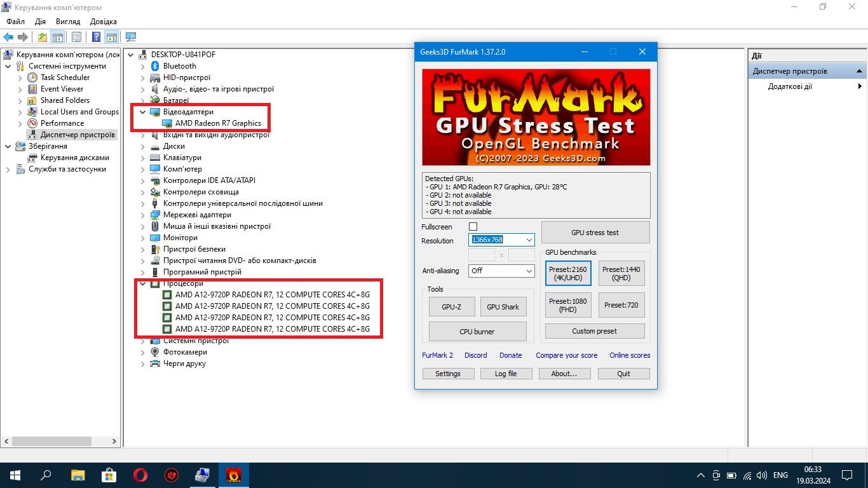This screenshot has width=868, height=488.
Task: Click the Donate link in FurMark
Action: click(x=511, y=355)
